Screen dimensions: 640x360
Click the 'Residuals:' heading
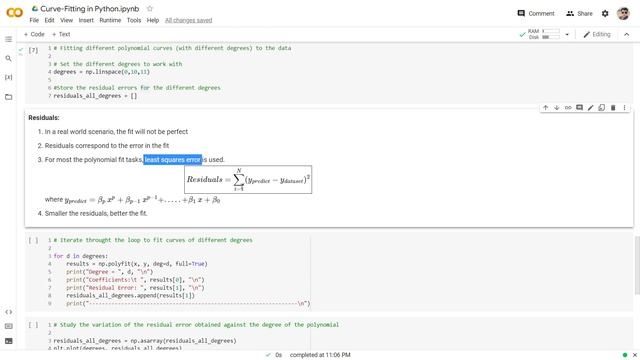44,118
